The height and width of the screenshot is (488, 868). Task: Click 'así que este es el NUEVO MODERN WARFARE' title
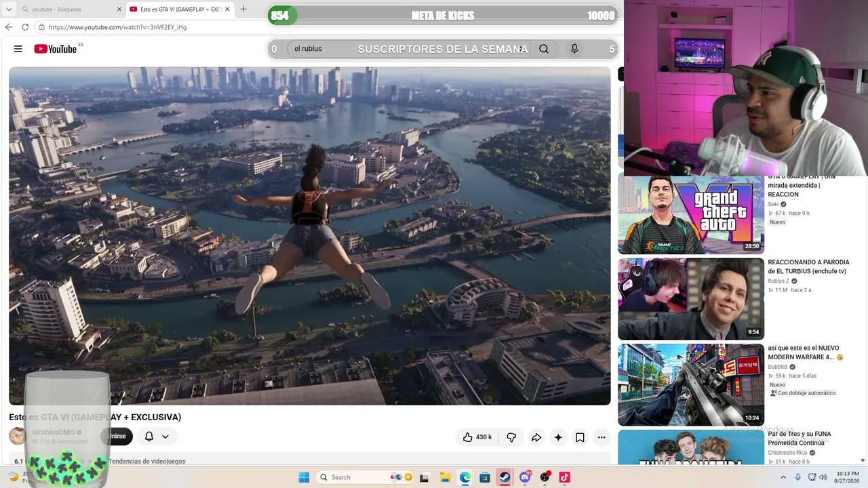tap(806, 352)
